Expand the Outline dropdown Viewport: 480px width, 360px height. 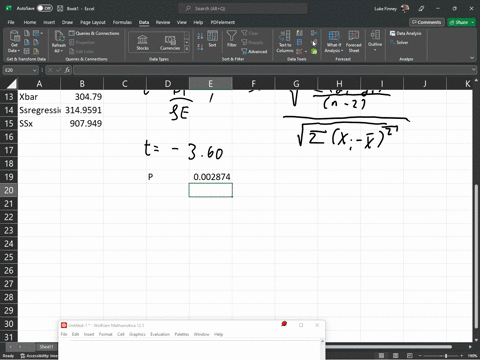point(375,41)
